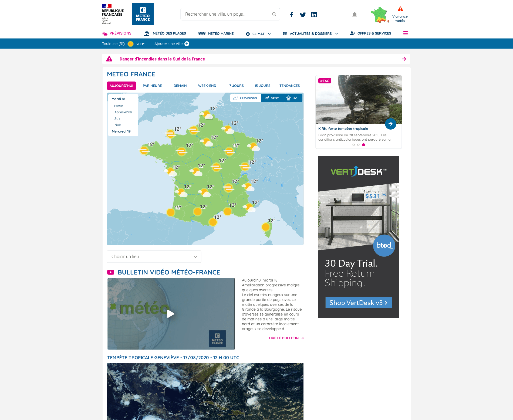Click the notifications bell icon

pyautogui.click(x=355, y=15)
